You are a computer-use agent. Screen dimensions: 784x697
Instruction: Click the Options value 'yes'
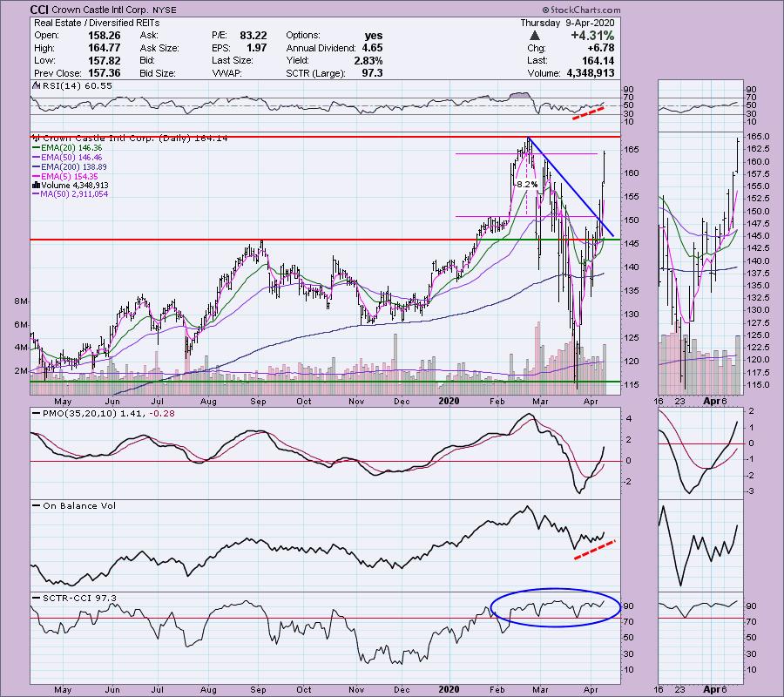[x=374, y=36]
